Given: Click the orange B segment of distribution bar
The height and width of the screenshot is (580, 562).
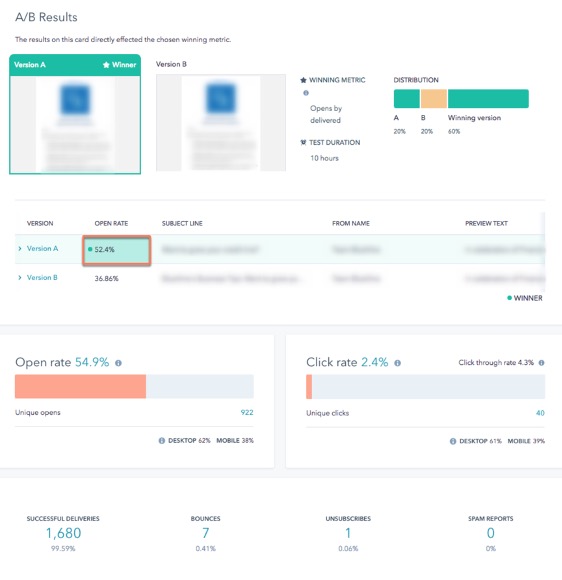Looking at the screenshot, I should pyautogui.click(x=434, y=98).
